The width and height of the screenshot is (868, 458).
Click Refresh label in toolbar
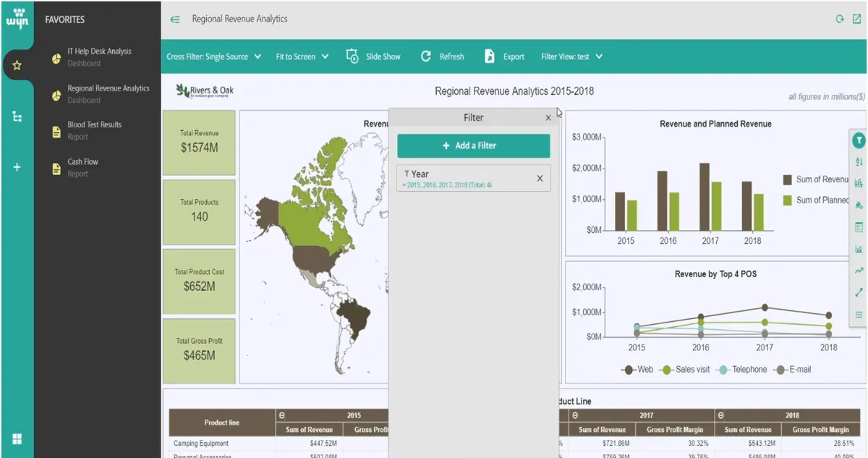coord(452,56)
